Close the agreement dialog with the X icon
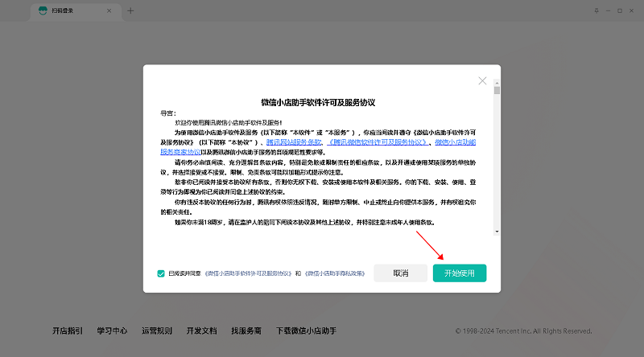The width and height of the screenshot is (644, 357). tap(483, 81)
